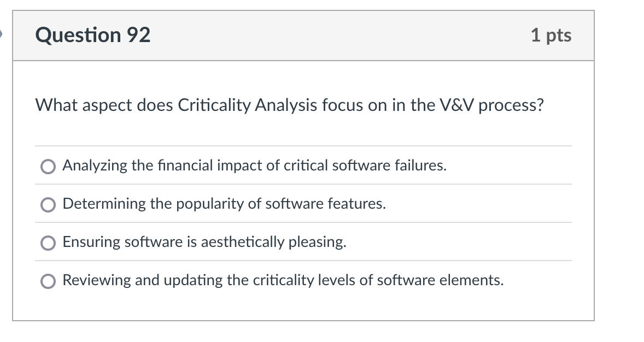Select 'Ensuring software is aesthetically pleasing' option
This screenshot has height=342, width=644.
click(49, 242)
